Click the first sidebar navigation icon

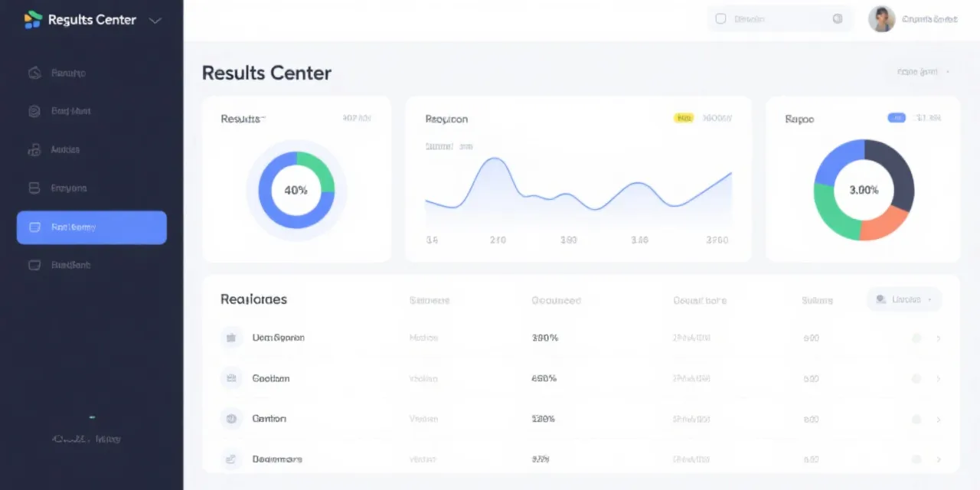point(34,73)
